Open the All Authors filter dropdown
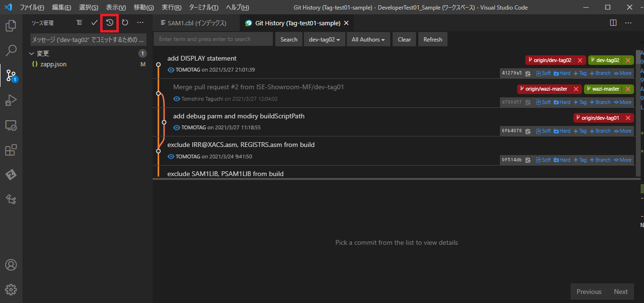This screenshot has width=644, height=303. coord(368,40)
